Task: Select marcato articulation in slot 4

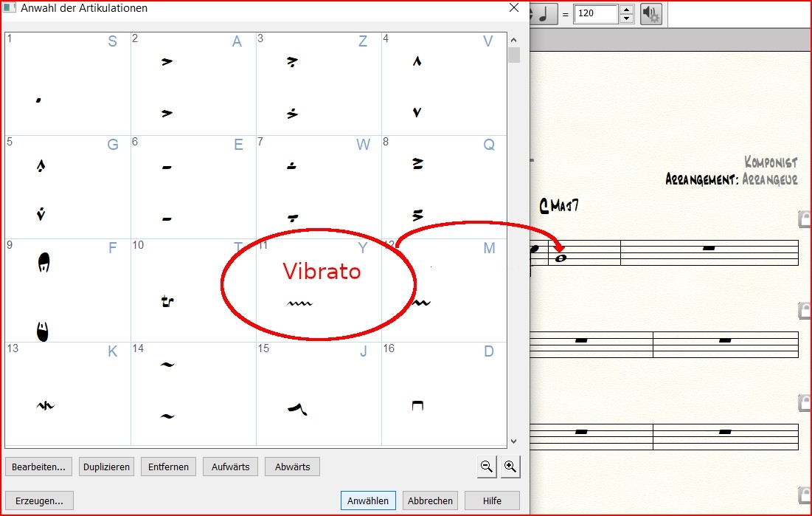Action: [x=444, y=83]
